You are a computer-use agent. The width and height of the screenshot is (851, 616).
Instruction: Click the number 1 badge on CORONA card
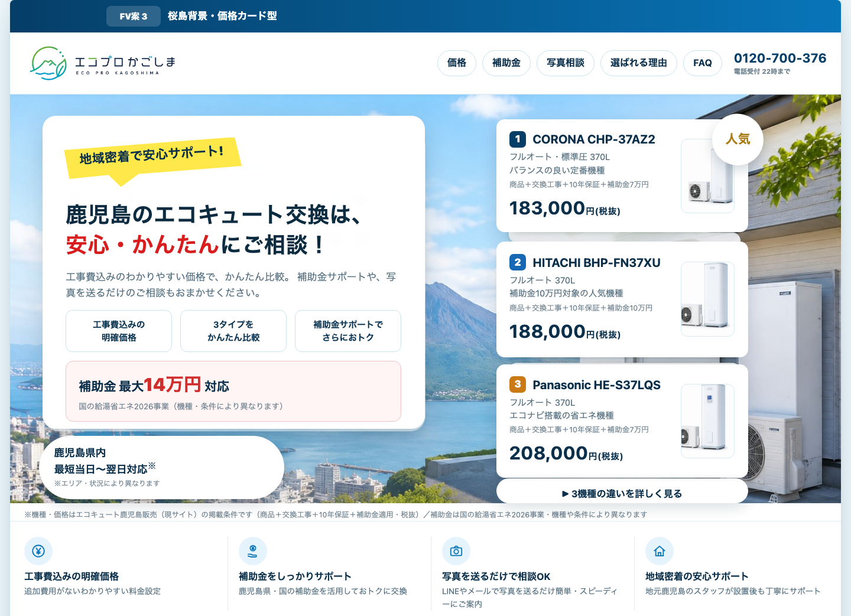click(x=518, y=139)
